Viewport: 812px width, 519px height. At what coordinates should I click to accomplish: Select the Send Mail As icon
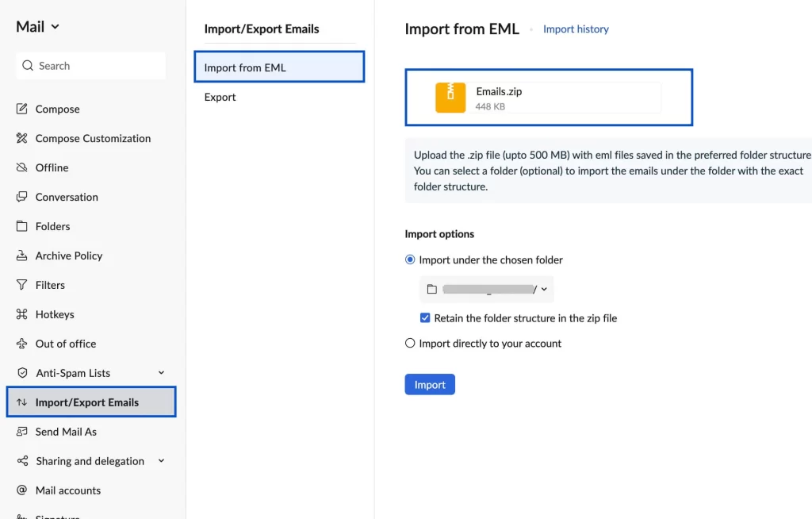pyautogui.click(x=22, y=432)
